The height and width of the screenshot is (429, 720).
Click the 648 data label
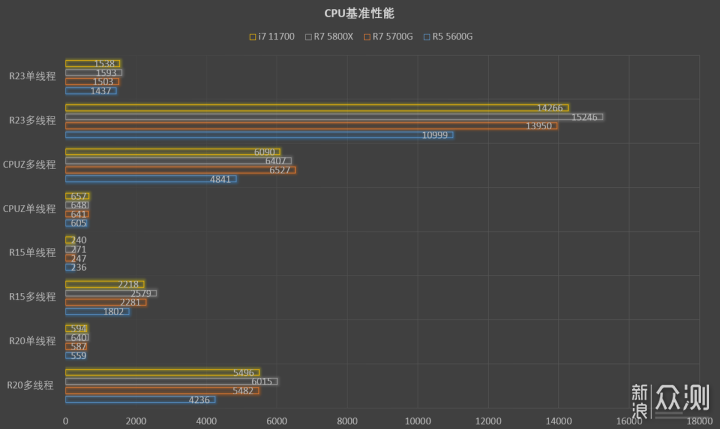pos(79,205)
